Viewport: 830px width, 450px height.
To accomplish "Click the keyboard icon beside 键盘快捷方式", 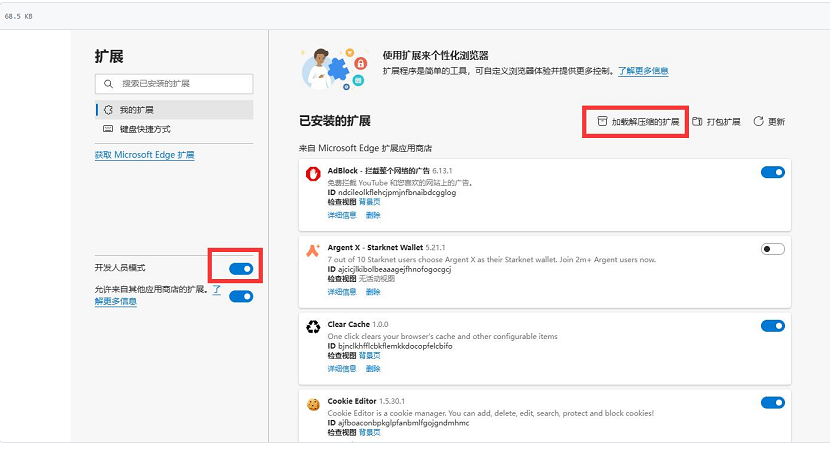I will point(108,129).
